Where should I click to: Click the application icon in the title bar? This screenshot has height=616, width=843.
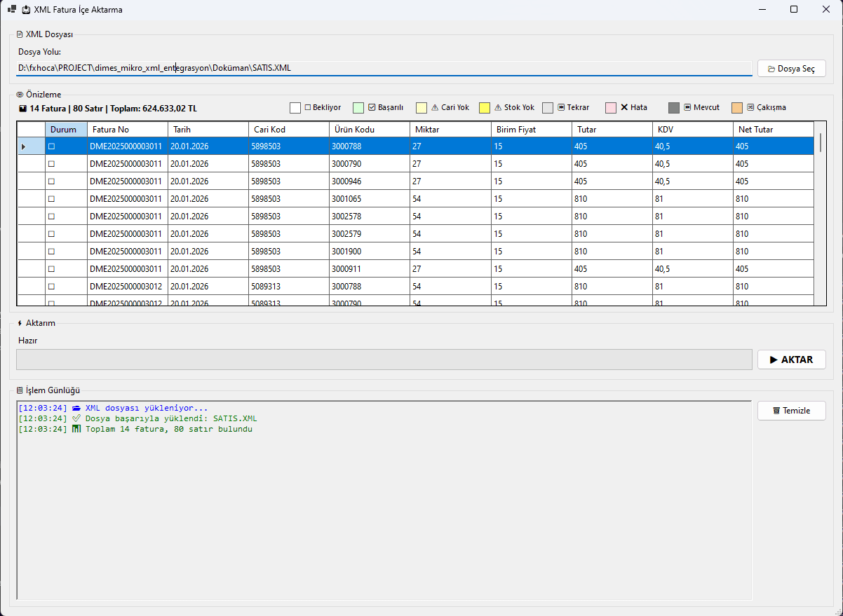[11, 10]
